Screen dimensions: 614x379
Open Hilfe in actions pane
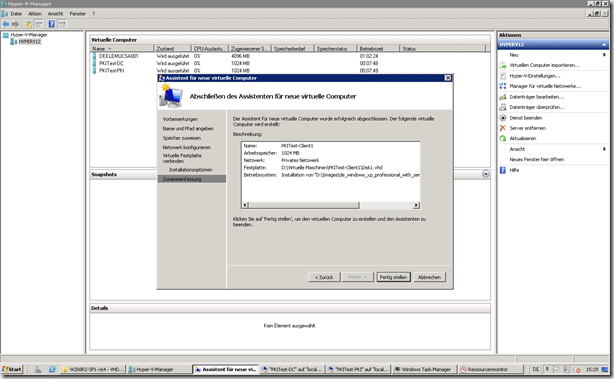(514, 170)
